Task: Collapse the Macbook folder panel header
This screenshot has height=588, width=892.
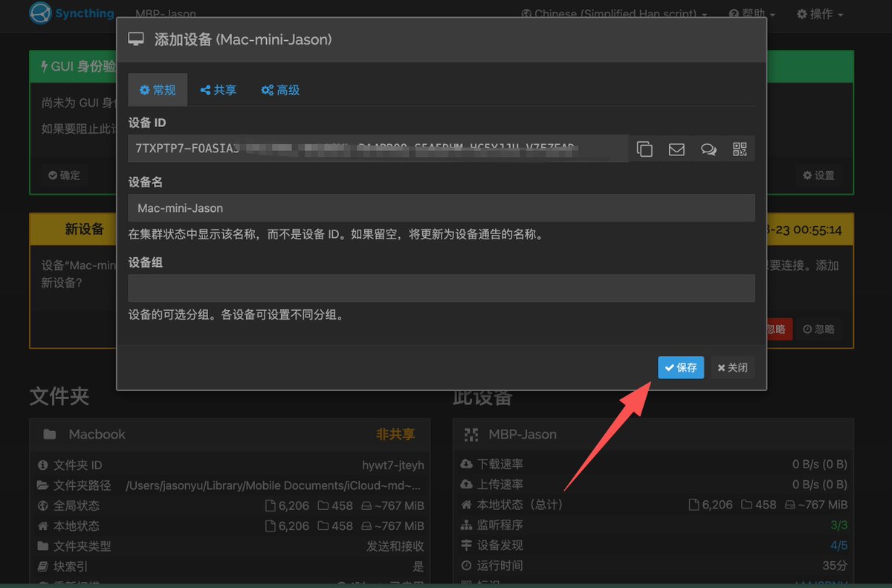Action: point(230,434)
